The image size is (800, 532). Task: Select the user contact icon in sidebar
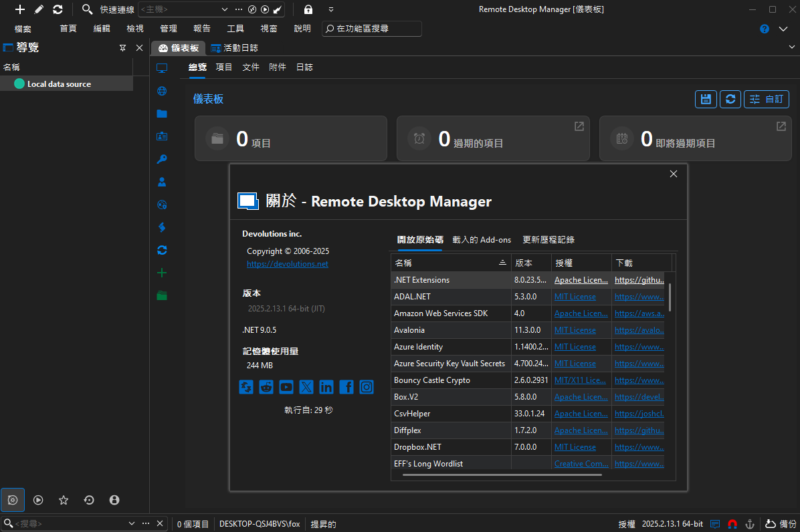coord(162,182)
